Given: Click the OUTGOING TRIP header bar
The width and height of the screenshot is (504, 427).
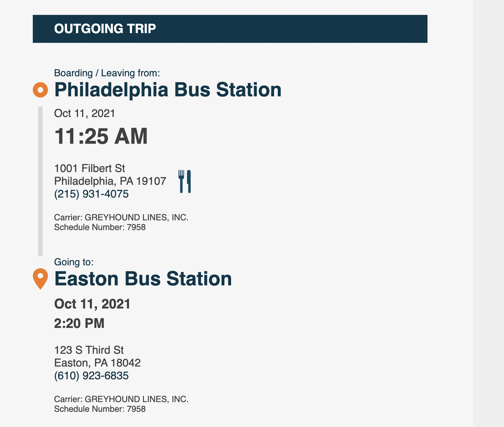Looking at the screenshot, I should [230, 29].
